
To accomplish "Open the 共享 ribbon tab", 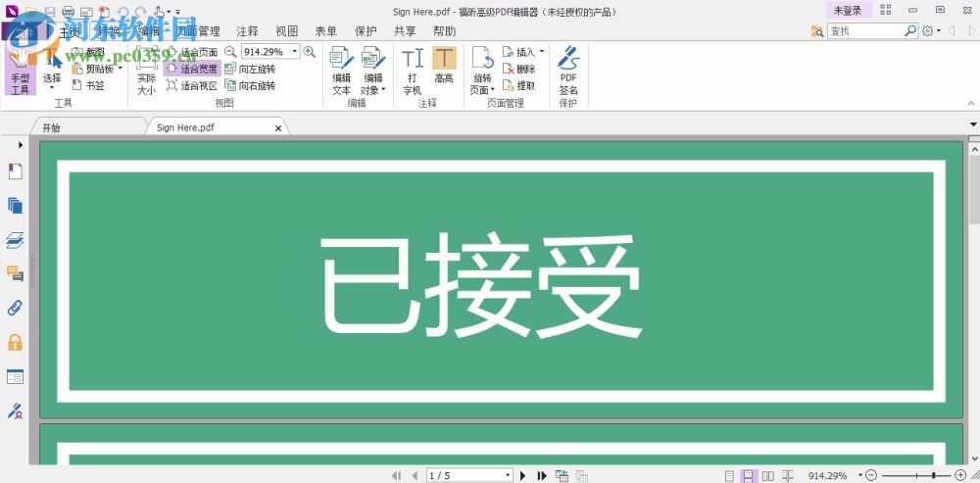I will tap(405, 30).
